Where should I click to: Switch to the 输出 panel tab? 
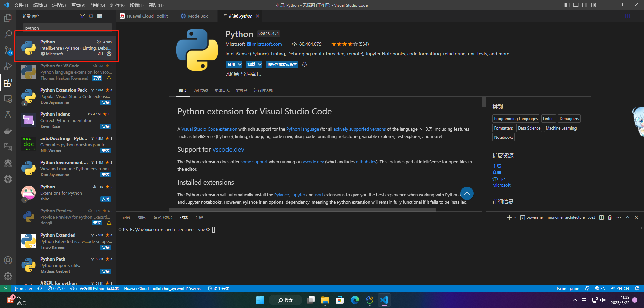[x=142, y=218]
